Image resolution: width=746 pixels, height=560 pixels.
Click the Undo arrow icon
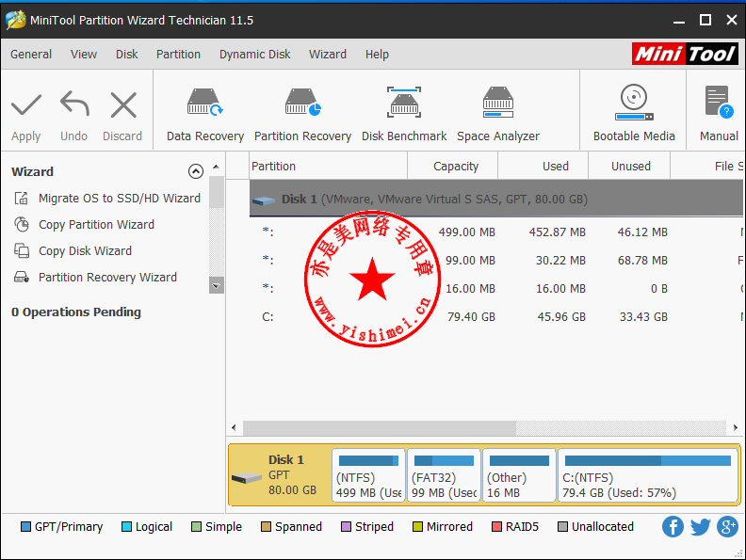pyautogui.click(x=74, y=104)
